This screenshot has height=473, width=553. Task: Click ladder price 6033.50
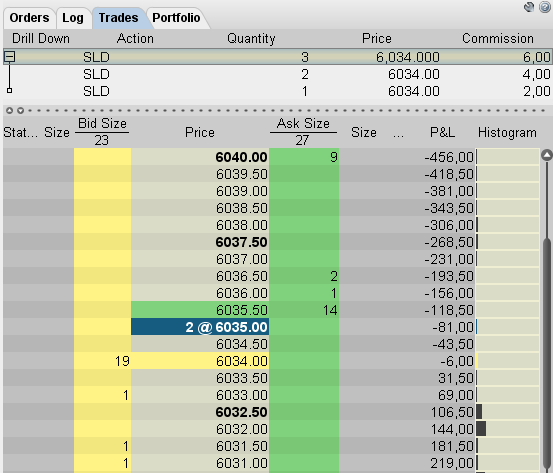[242, 378]
